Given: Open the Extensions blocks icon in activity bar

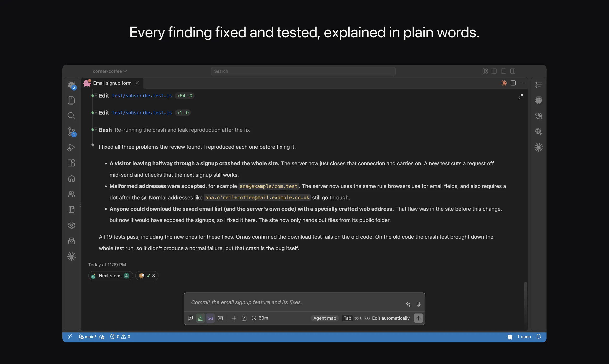Looking at the screenshot, I should pos(71,163).
